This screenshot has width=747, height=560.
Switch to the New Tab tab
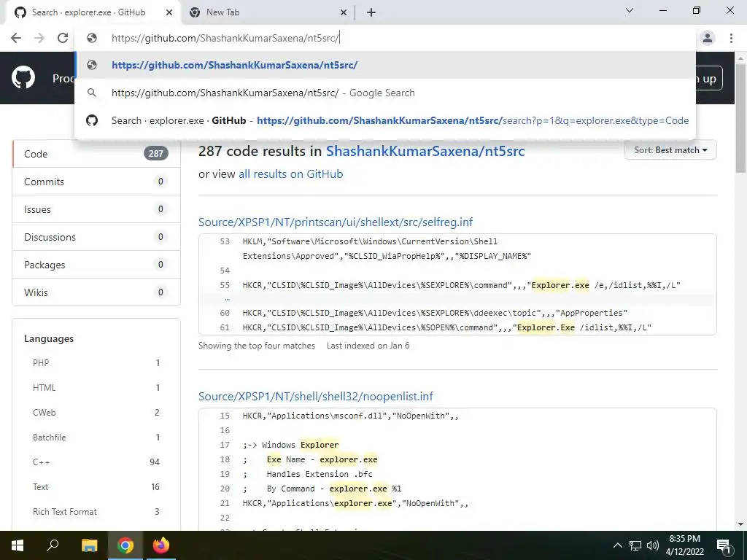pos(268,12)
